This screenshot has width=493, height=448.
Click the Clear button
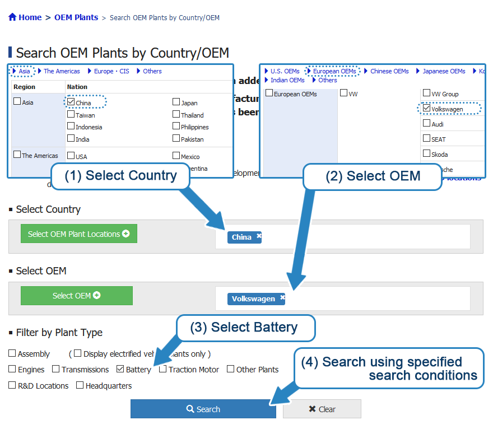pos(322,409)
